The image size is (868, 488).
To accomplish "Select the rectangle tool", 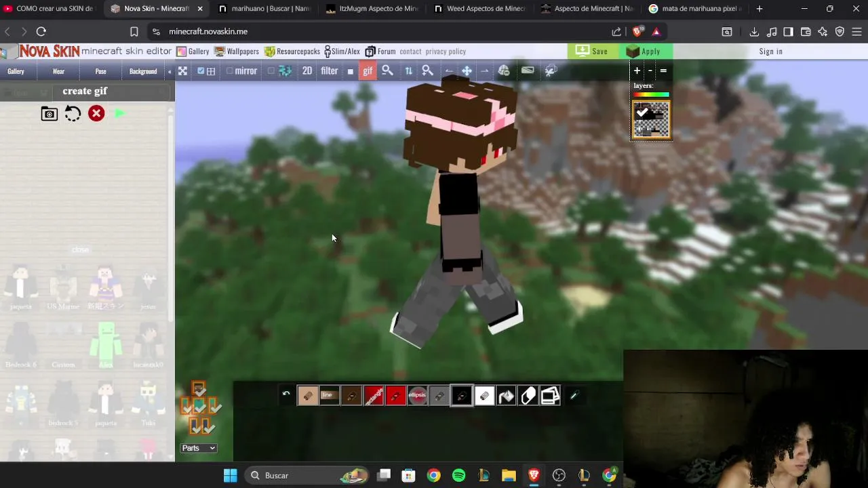I will (x=374, y=395).
